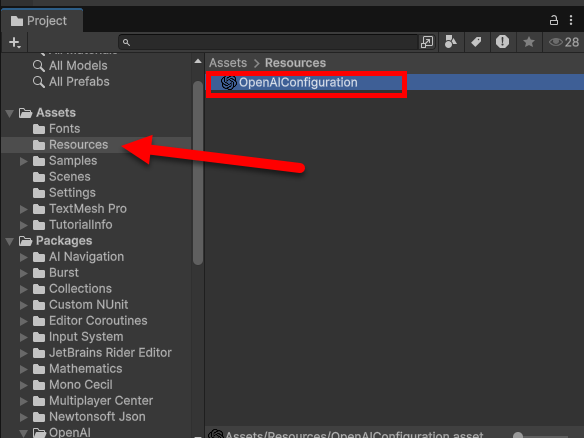Select the TextMesh Pro folder
This screenshot has height=438, width=584.
click(80, 209)
